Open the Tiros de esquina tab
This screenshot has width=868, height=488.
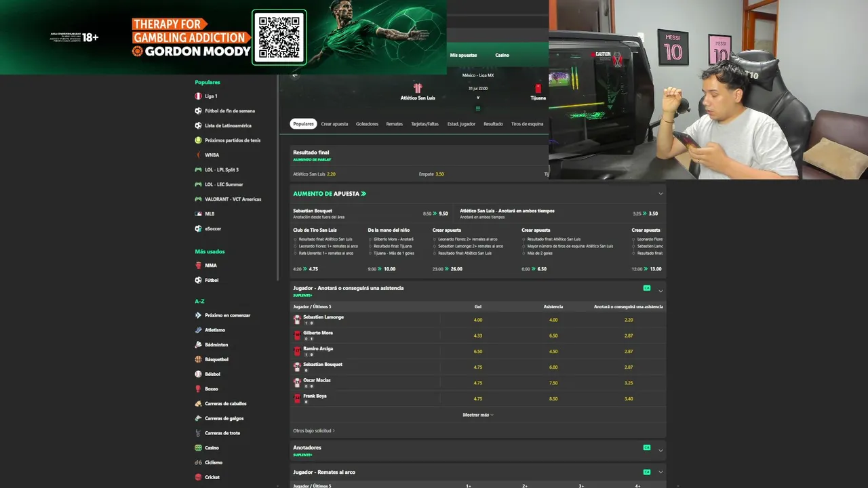tap(527, 124)
